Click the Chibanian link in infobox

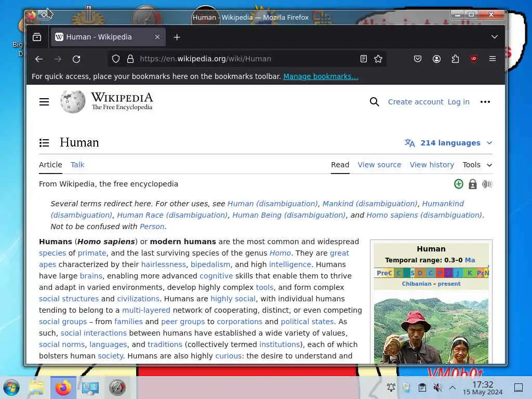point(417,284)
